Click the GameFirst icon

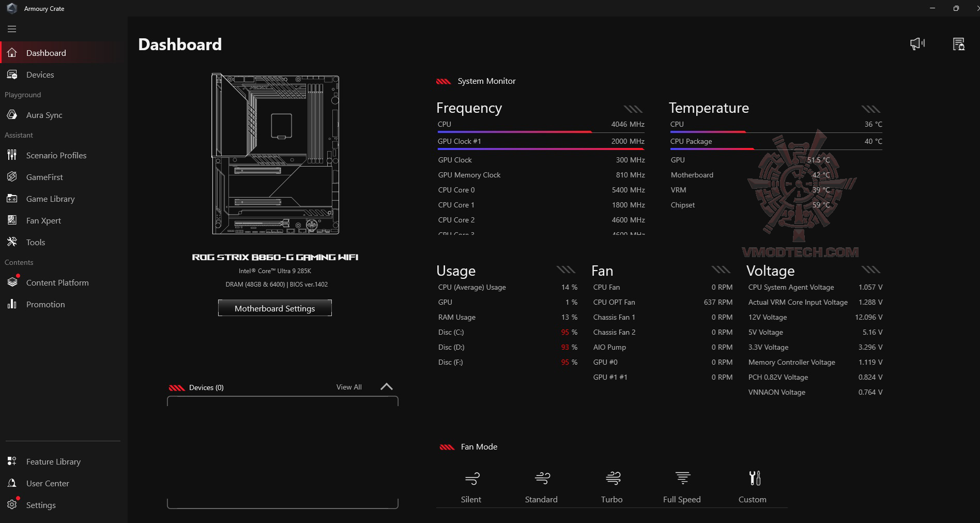tap(12, 177)
